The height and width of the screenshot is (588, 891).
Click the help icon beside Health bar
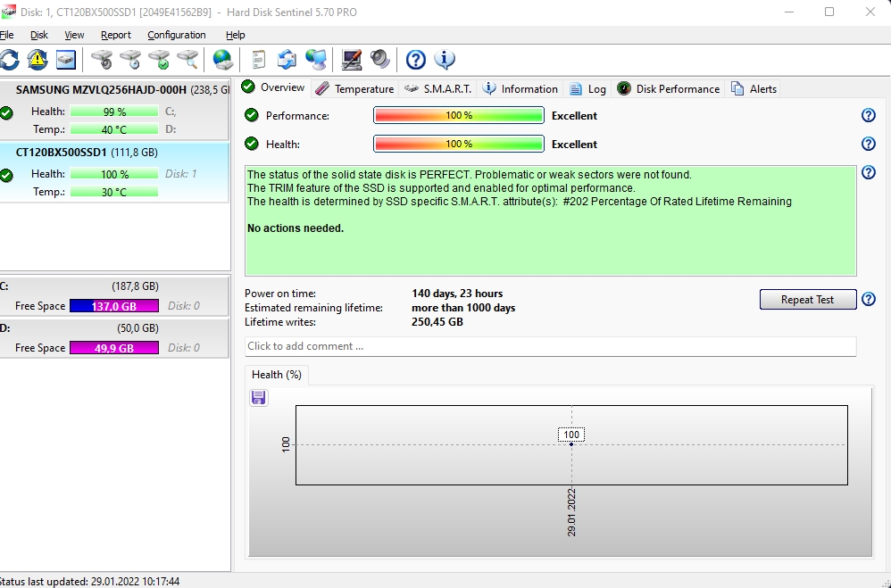tap(869, 144)
